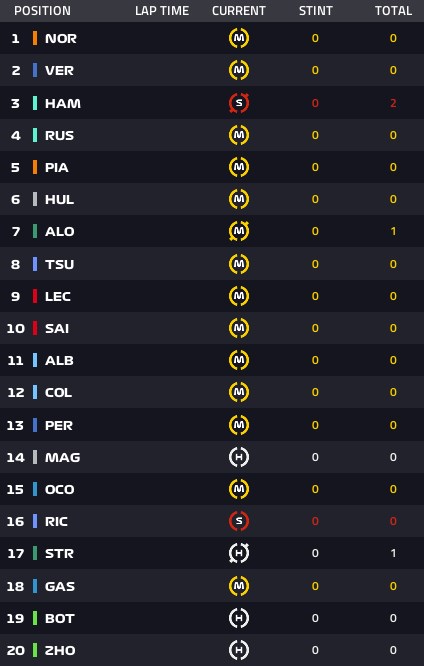Select the LAP TIME column header

pos(162,11)
